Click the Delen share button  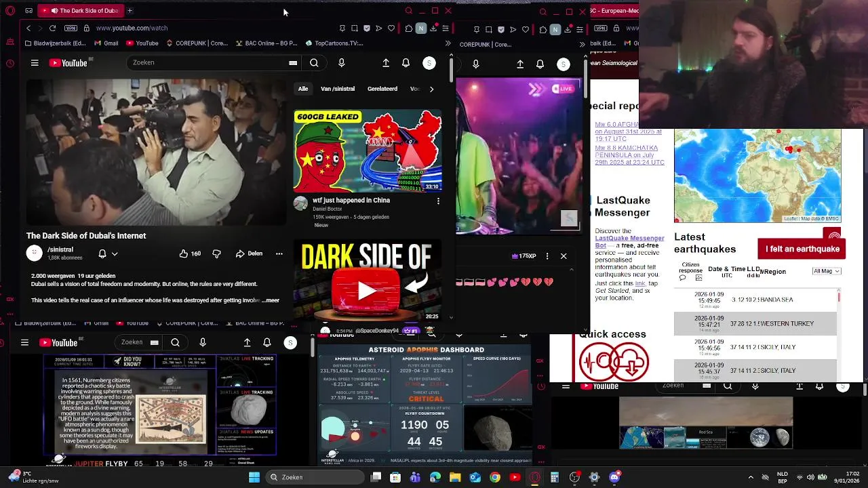[x=249, y=253]
